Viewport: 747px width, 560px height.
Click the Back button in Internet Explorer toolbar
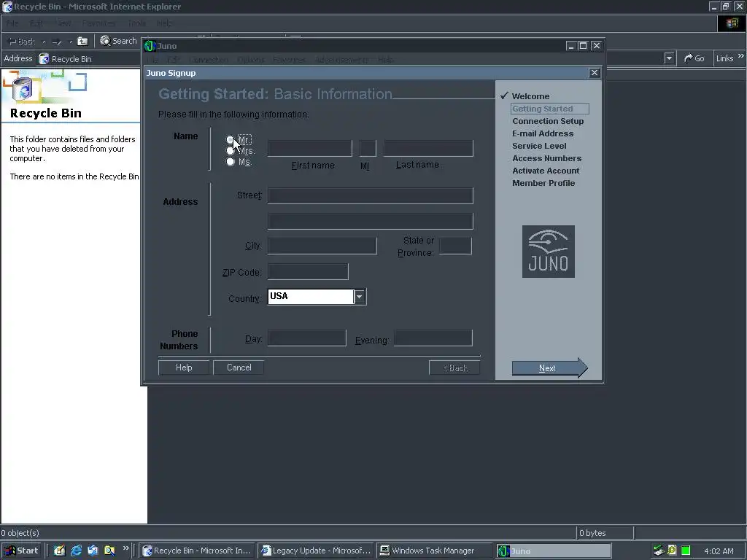(x=22, y=42)
